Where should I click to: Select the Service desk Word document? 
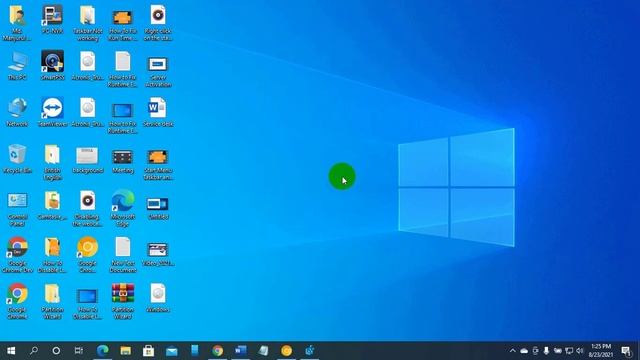click(x=158, y=112)
